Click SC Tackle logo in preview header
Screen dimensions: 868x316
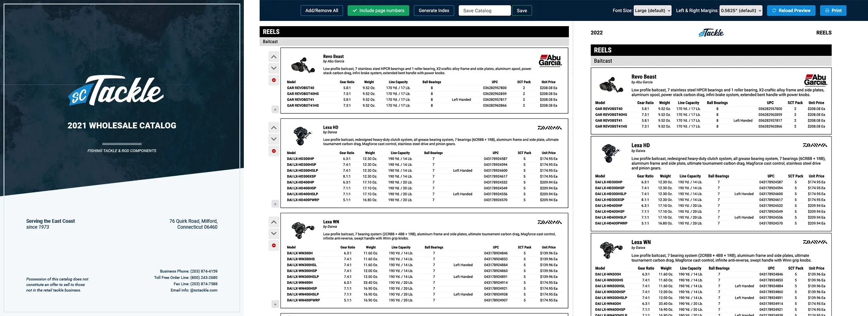pyautogui.click(x=711, y=33)
